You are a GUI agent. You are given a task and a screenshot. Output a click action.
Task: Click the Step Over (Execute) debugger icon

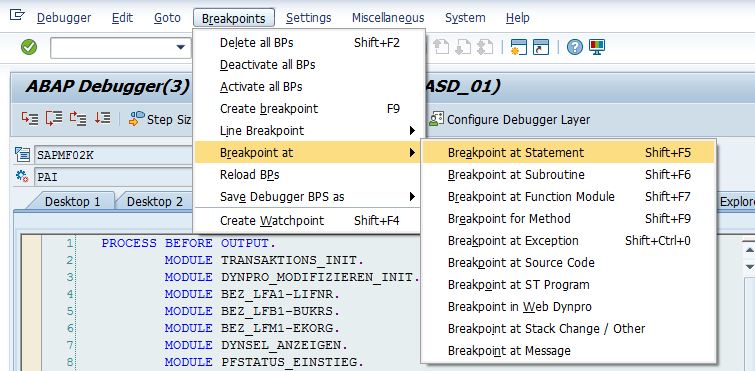coord(54,118)
